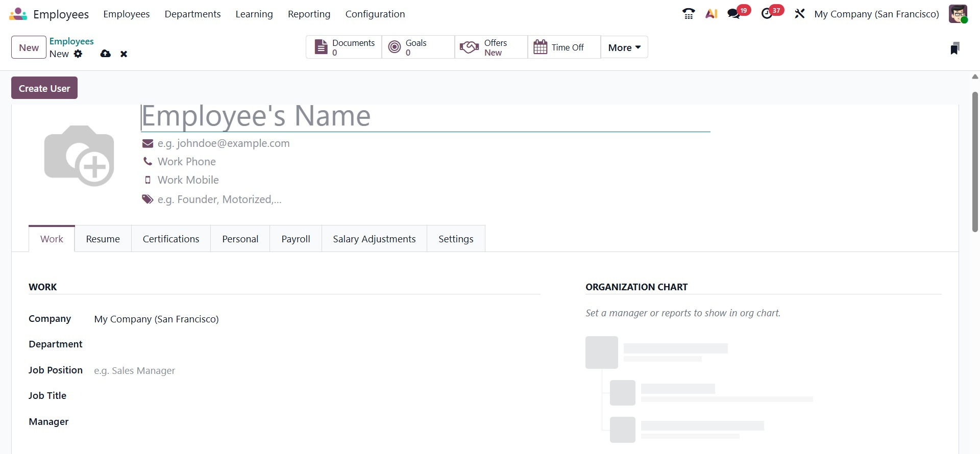Open the Learning menu
This screenshot has width=980, height=454.
(254, 14)
